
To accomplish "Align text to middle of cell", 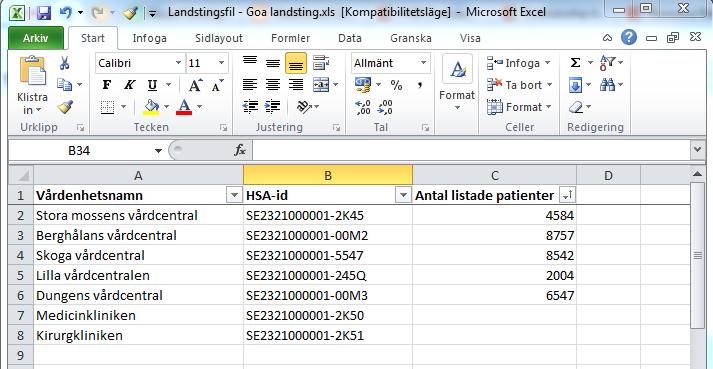I will point(273,63).
